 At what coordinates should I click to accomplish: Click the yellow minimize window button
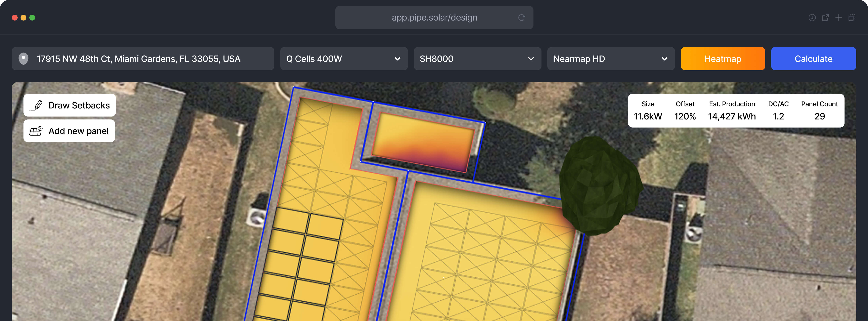[24, 17]
